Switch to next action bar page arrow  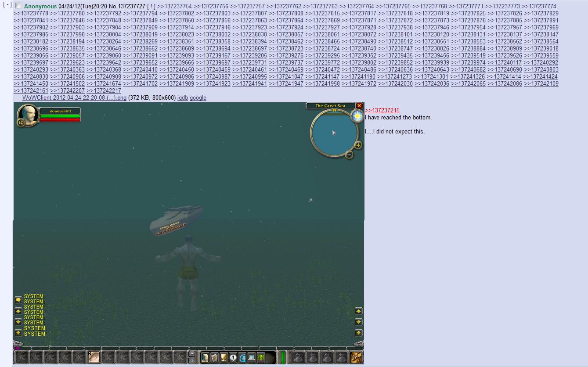coord(191,354)
